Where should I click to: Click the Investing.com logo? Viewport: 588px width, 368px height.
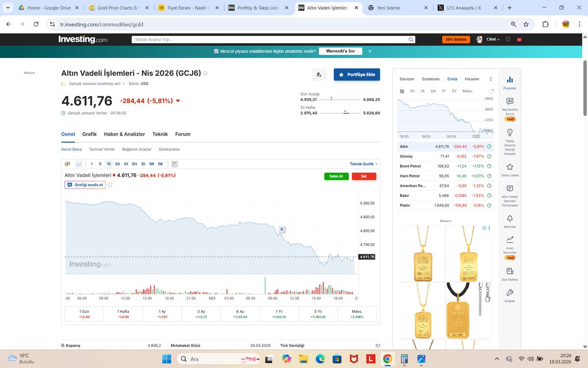click(x=83, y=40)
